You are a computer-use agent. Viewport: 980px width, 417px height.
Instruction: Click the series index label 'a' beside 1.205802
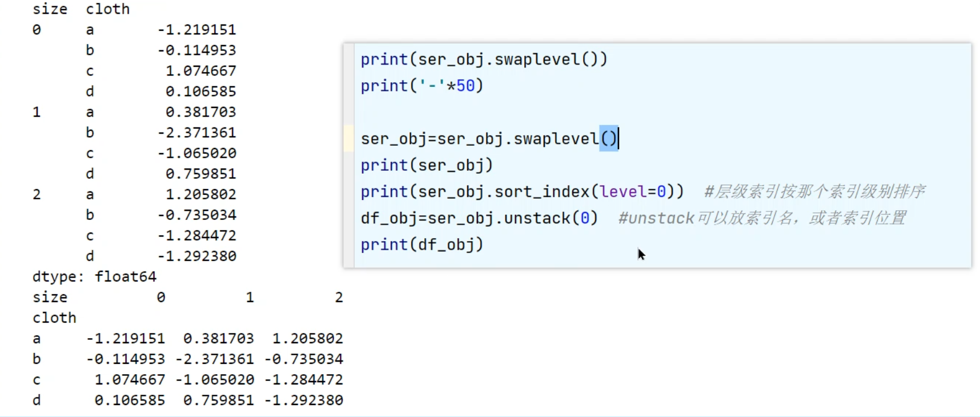[90, 194]
